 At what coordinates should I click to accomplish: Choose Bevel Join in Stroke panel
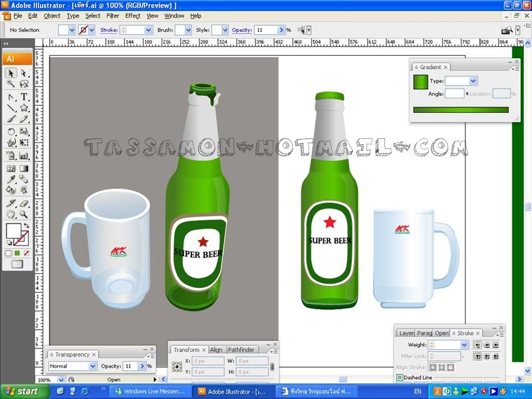[x=496, y=356]
